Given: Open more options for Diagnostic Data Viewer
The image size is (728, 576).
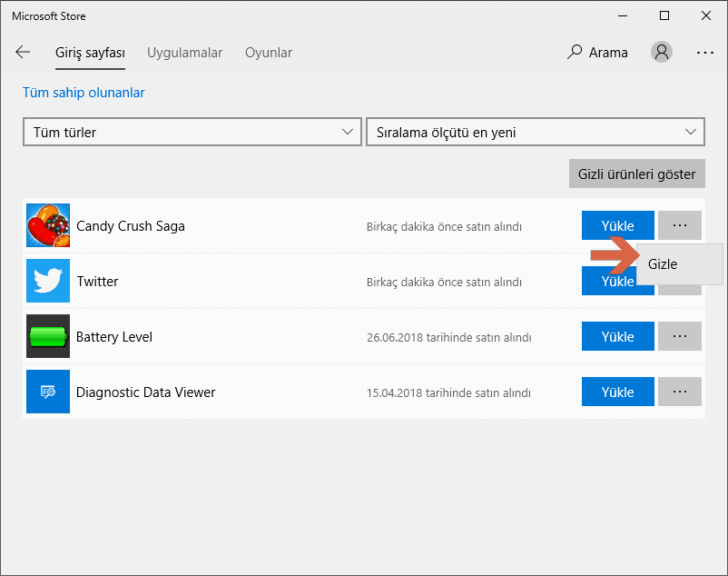Looking at the screenshot, I should (x=680, y=392).
